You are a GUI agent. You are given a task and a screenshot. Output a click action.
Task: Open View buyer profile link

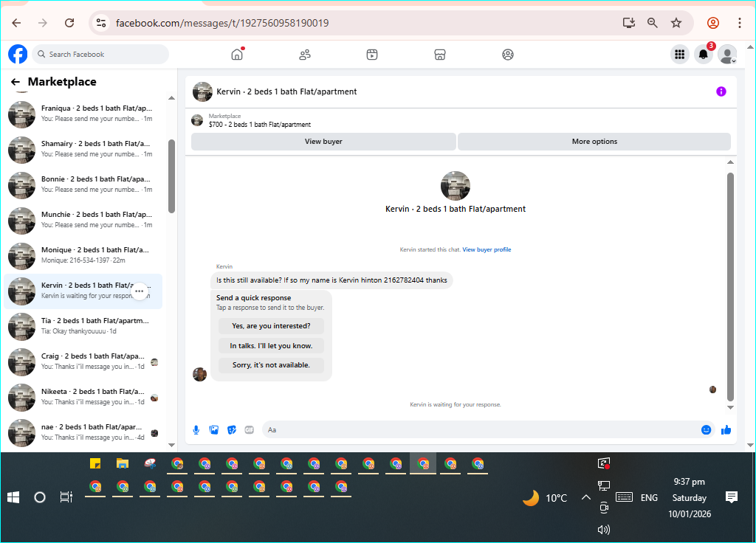pos(487,249)
